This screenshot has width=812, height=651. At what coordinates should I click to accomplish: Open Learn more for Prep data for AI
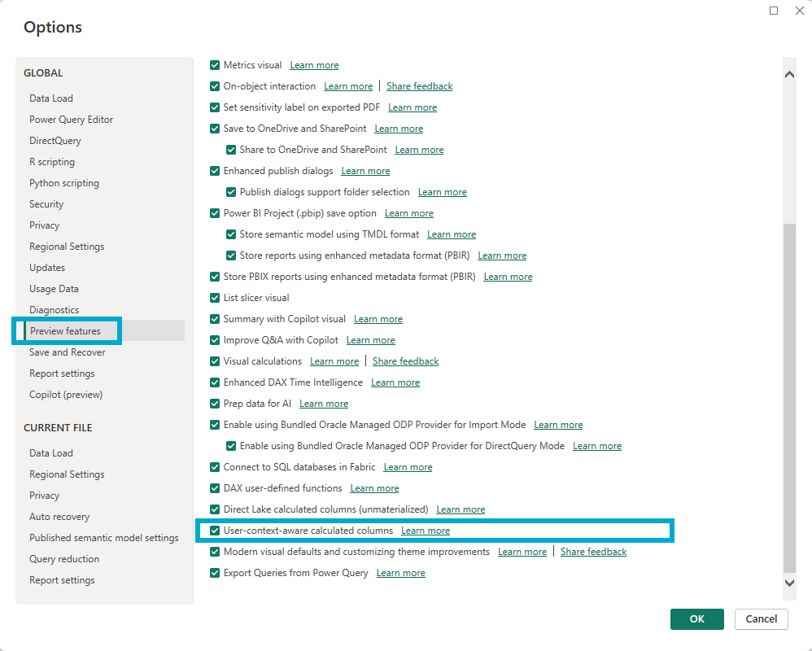324,404
